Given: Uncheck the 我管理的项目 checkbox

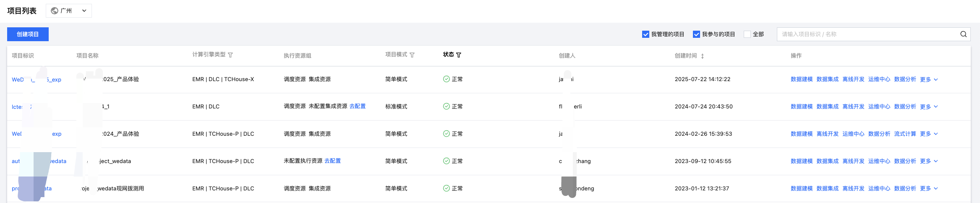Looking at the screenshot, I should click(645, 34).
